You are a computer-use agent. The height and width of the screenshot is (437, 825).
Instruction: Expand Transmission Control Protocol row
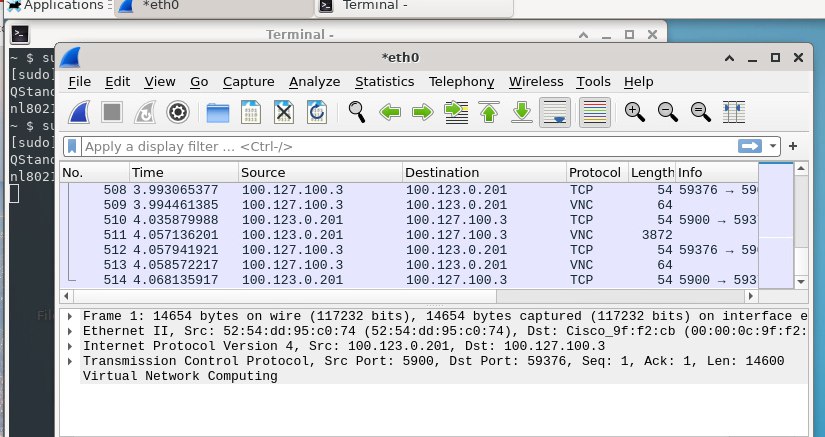tap(69, 361)
